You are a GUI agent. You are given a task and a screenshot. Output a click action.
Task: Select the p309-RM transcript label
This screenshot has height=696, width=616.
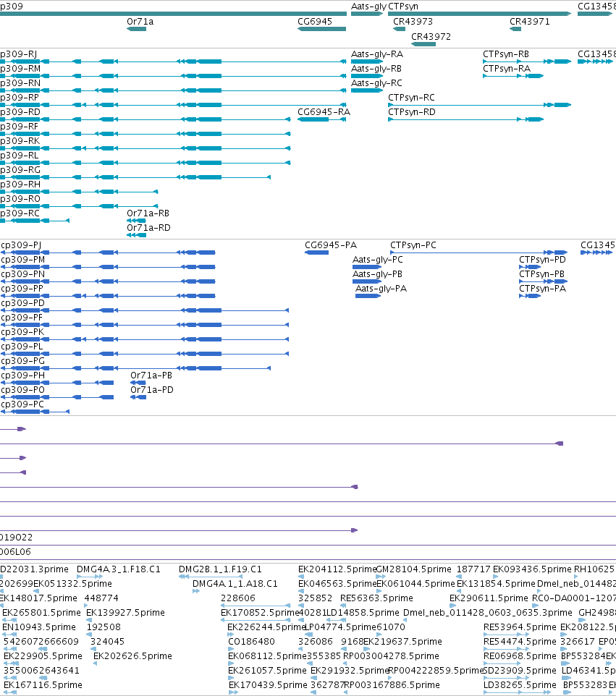pyautogui.click(x=20, y=68)
